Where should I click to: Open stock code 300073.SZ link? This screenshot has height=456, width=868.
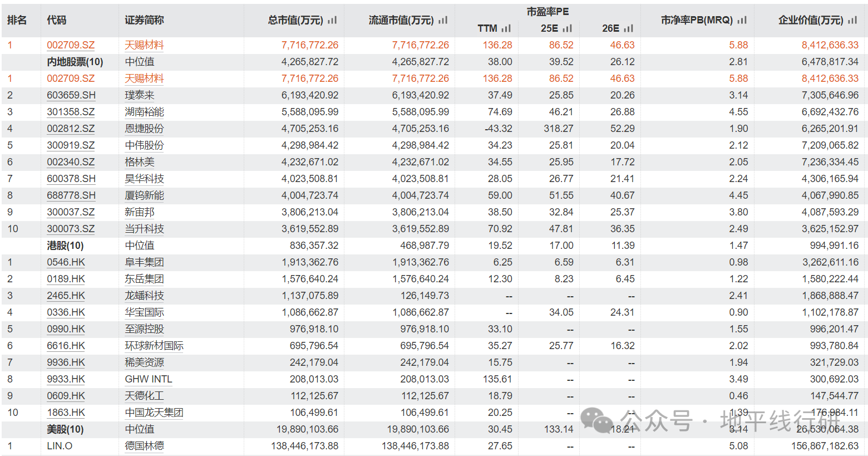click(71, 229)
